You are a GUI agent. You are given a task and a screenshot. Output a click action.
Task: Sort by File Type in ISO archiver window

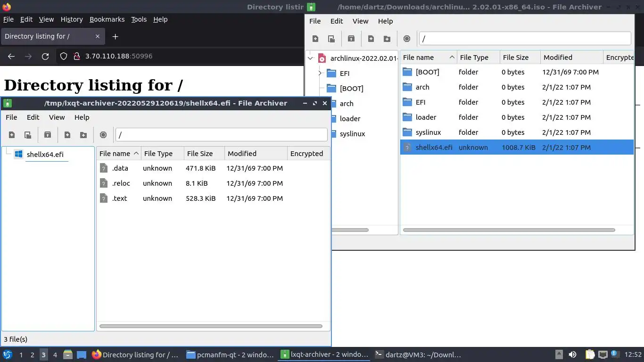point(478,58)
